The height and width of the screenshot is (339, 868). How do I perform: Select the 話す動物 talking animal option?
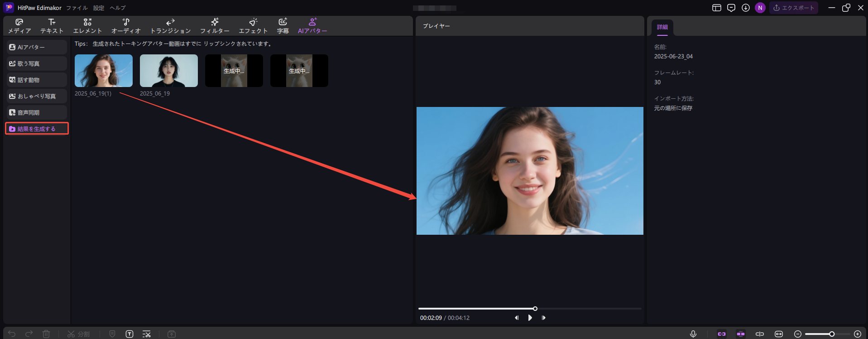point(36,80)
